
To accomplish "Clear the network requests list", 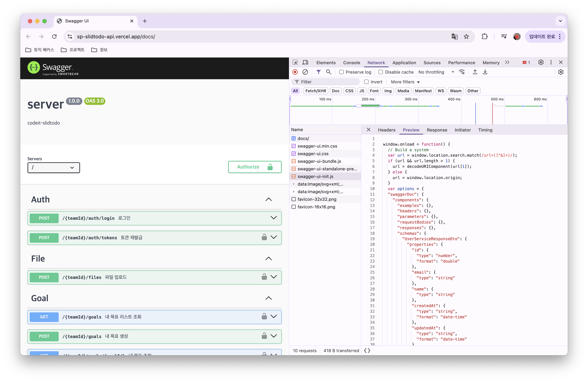I will pos(305,72).
